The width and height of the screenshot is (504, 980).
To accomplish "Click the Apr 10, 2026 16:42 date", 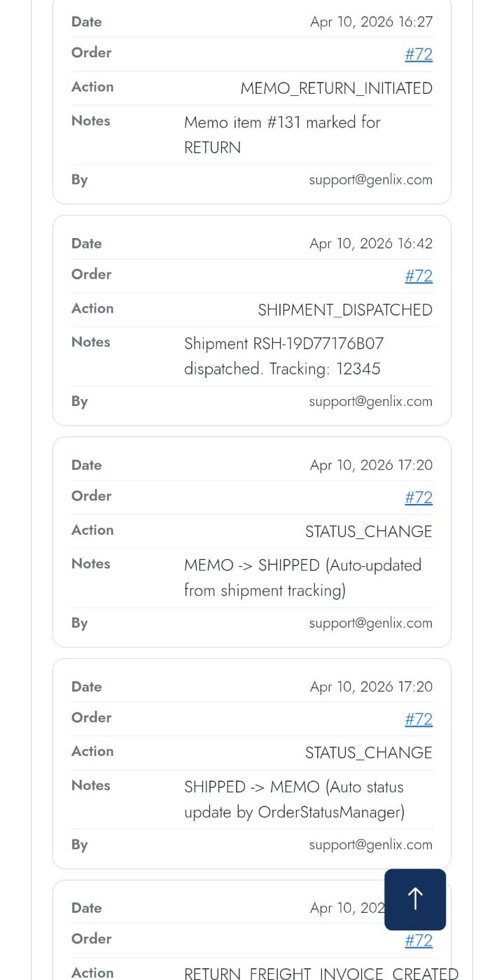I will [371, 244].
